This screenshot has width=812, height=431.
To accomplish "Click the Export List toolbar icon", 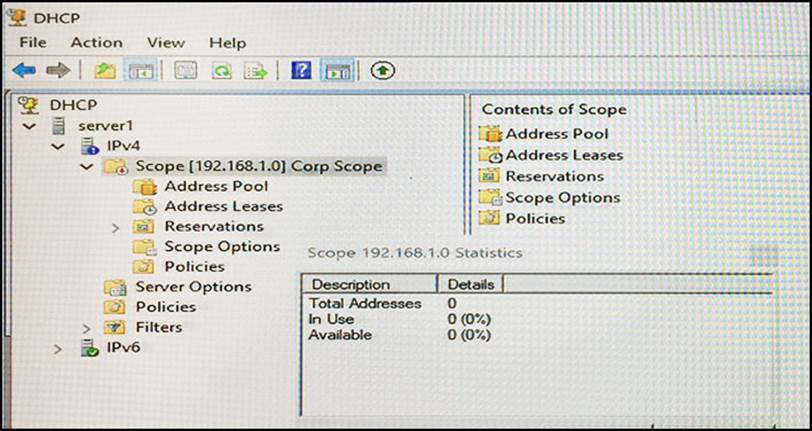I will click(x=257, y=70).
